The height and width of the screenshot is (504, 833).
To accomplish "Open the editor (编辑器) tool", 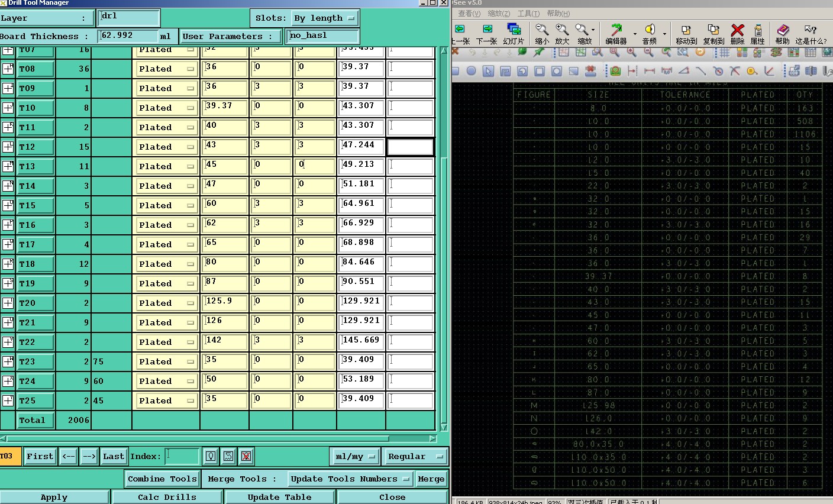I will pyautogui.click(x=616, y=30).
